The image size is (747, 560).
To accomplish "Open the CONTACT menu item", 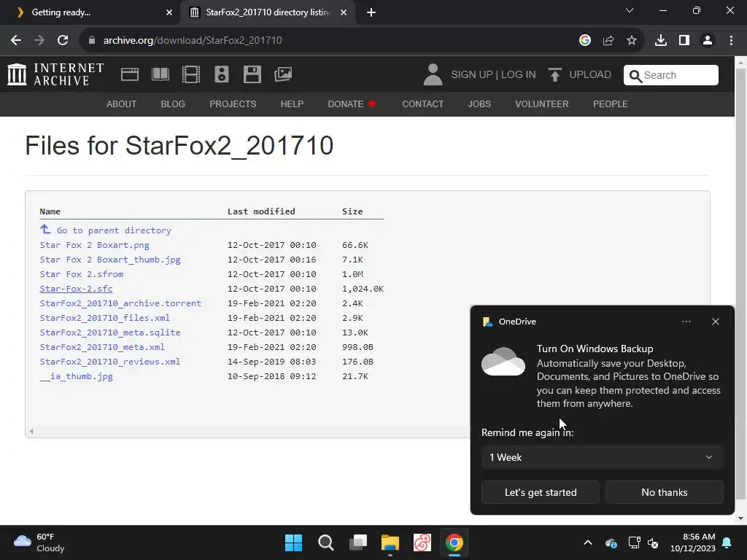I will tap(422, 104).
